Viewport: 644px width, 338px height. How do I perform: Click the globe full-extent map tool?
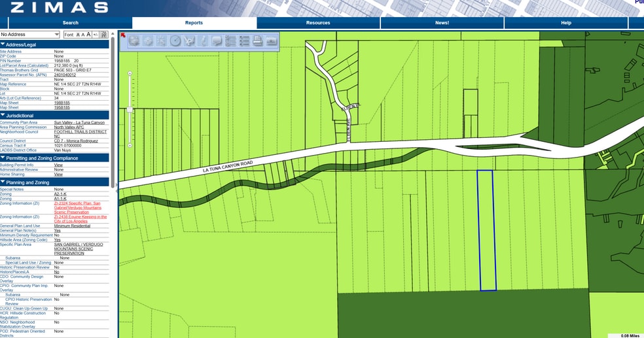[x=134, y=41]
